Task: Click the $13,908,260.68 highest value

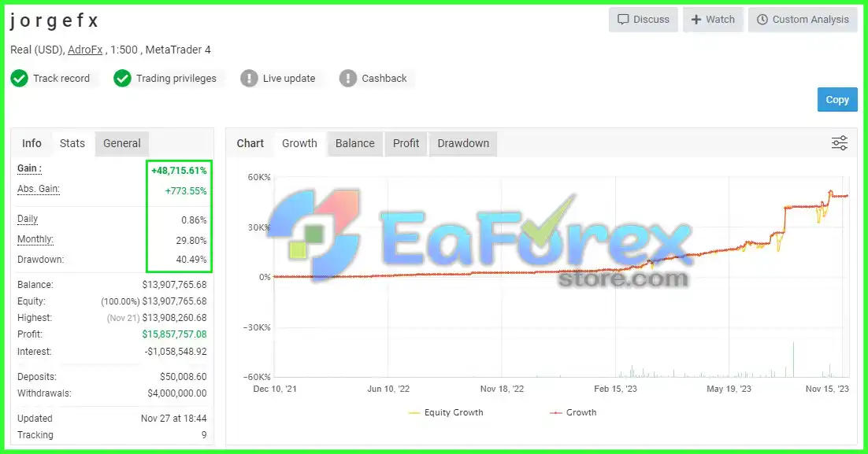Action: 174,318
